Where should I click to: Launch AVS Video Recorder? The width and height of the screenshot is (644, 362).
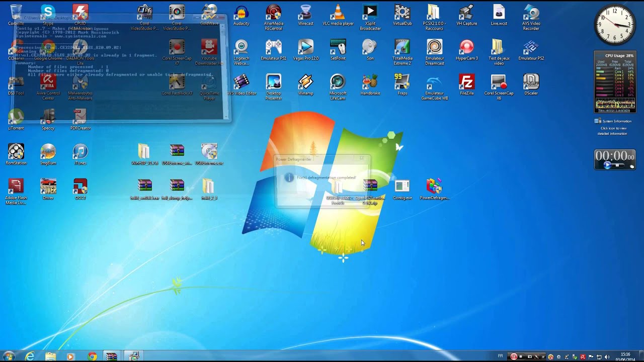(531, 17)
